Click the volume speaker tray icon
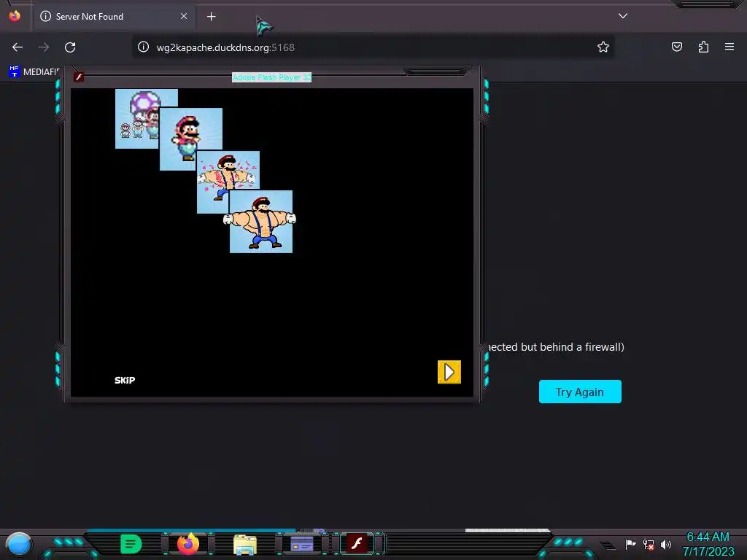The image size is (747, 560). click(666, 544)
